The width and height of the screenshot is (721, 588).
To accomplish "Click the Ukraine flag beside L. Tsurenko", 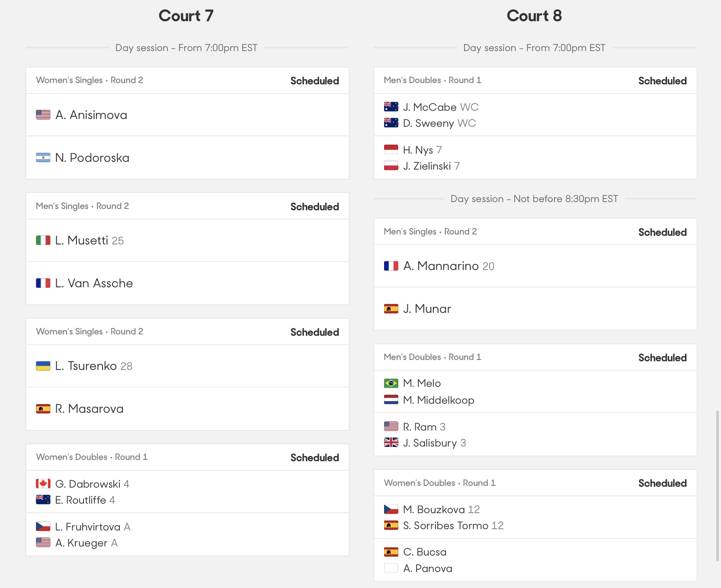I will 43,366.
